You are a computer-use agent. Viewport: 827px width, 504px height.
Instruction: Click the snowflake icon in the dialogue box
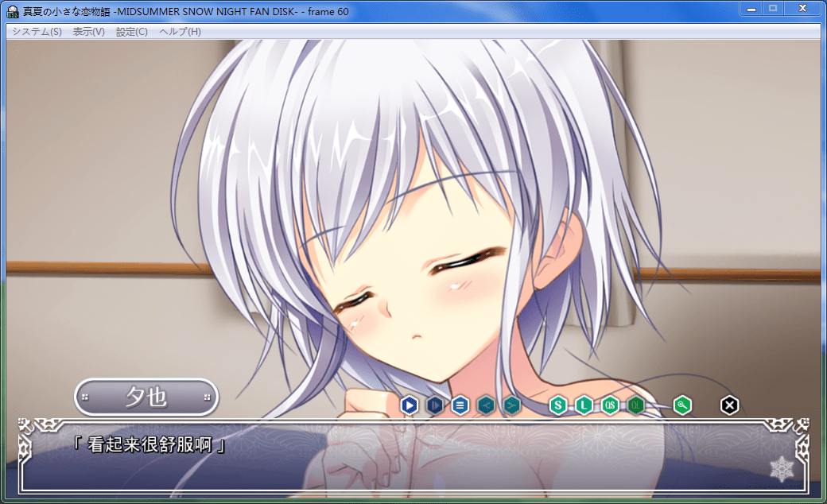[x=782, y=468]
